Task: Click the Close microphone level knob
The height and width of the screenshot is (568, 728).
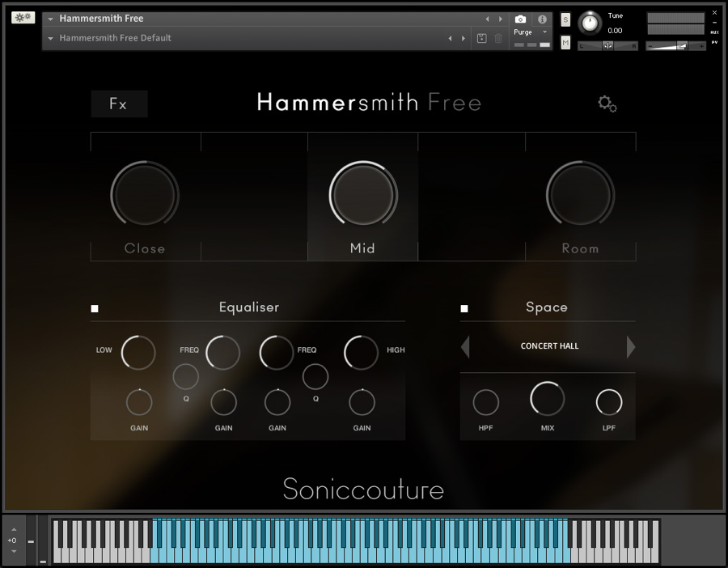Action: coord(145,195)
